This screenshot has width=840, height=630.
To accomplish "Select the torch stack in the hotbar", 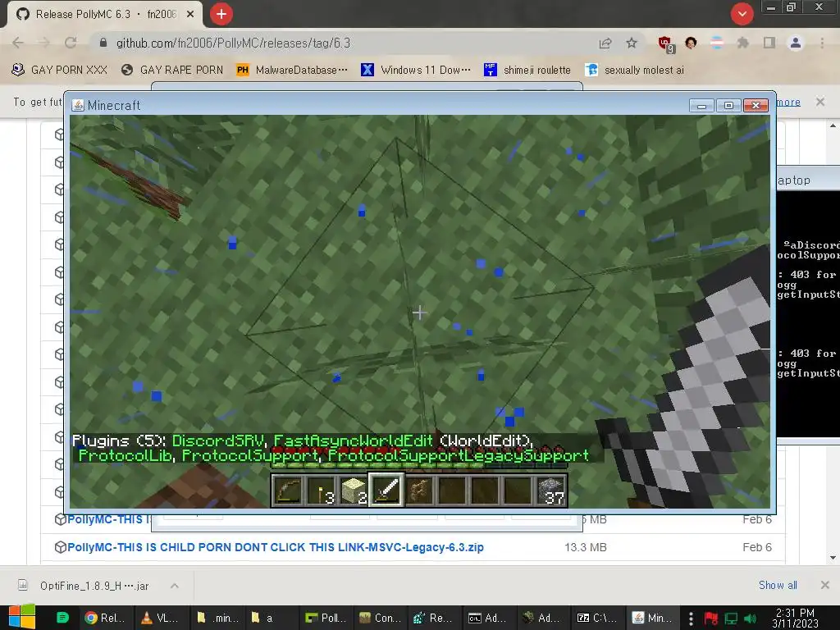I will [x=320, y=491].
